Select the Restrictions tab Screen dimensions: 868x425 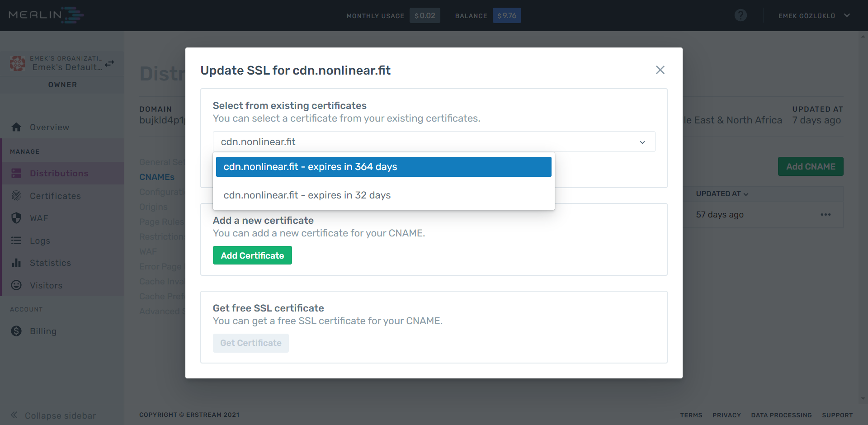(x=162, y=237)
